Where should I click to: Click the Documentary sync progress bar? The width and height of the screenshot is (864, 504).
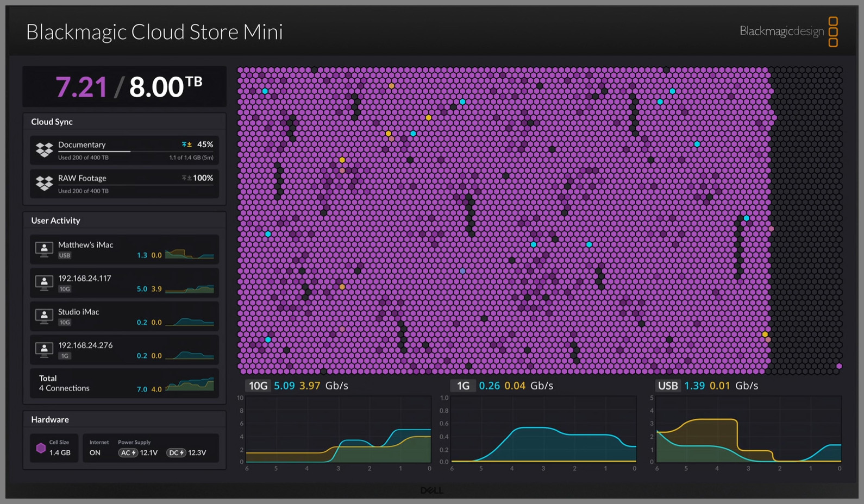[136, 152]
